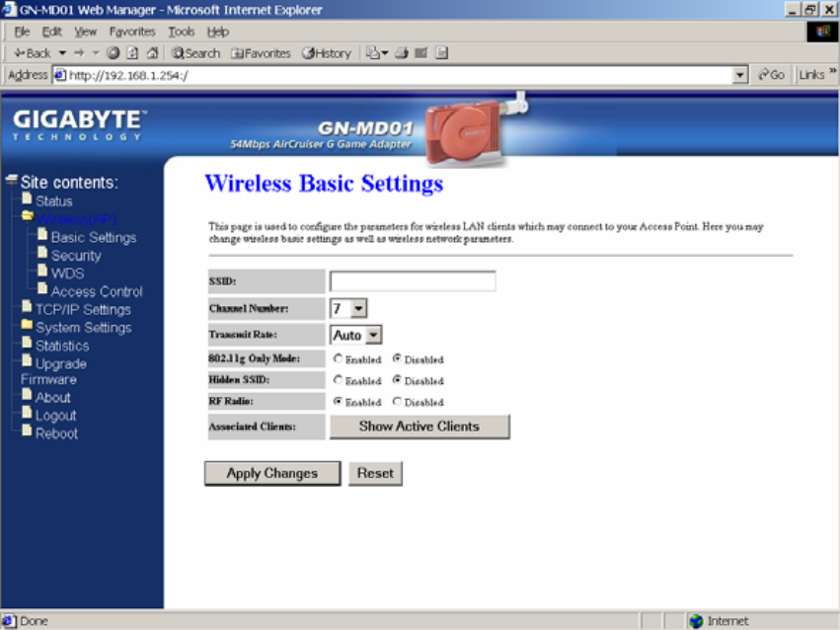Open the Tools menu
The height and width of the screenshot is (630, 840).
181,32
